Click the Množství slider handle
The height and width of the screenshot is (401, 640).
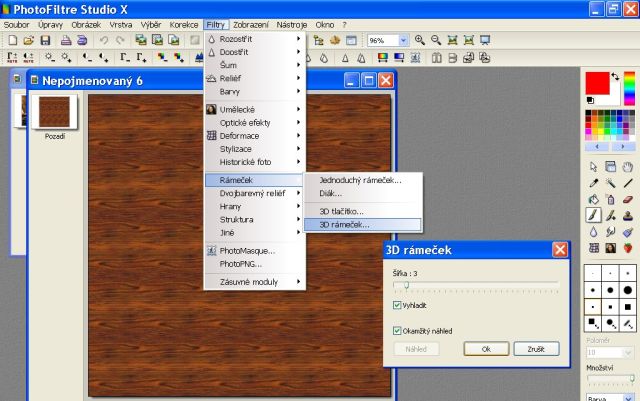click(632, 379)
